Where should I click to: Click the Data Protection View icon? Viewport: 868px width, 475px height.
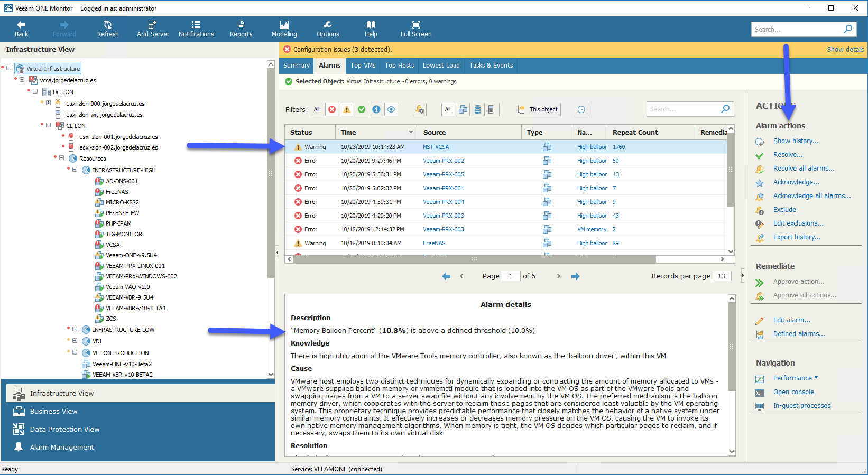(19, 429)
